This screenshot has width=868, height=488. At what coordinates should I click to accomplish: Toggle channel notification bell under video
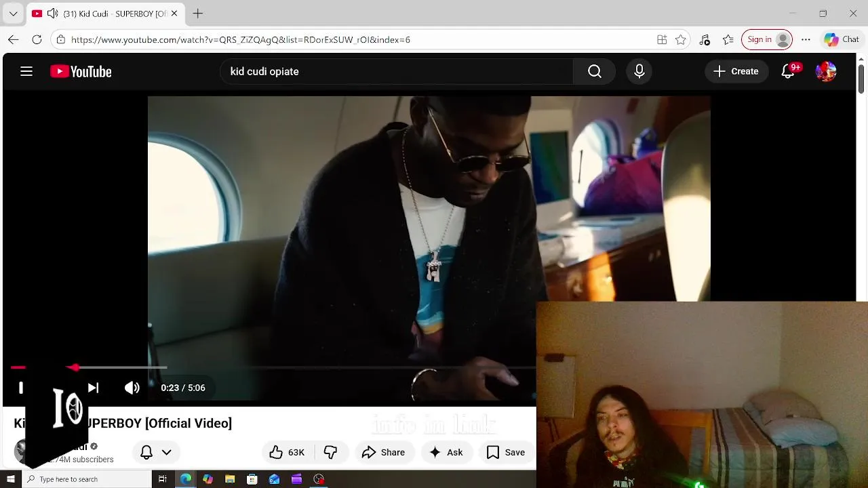pyautogui.click(x=146, y=452)
